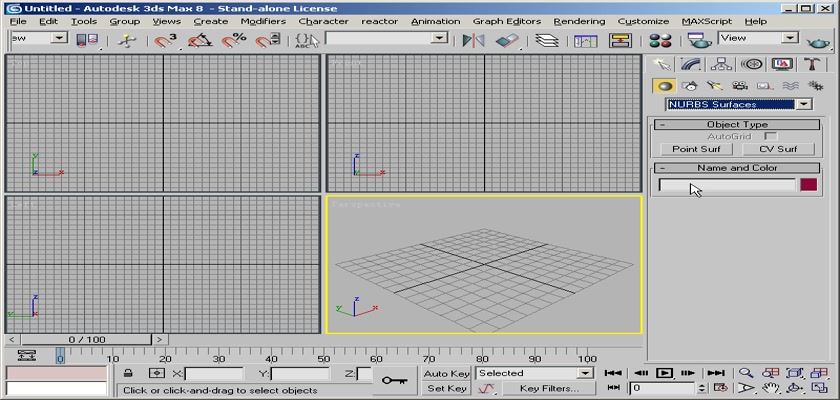This screenshot has width=840, height=400.
Task: Step time slider back with left arrow
Action: 12,339
